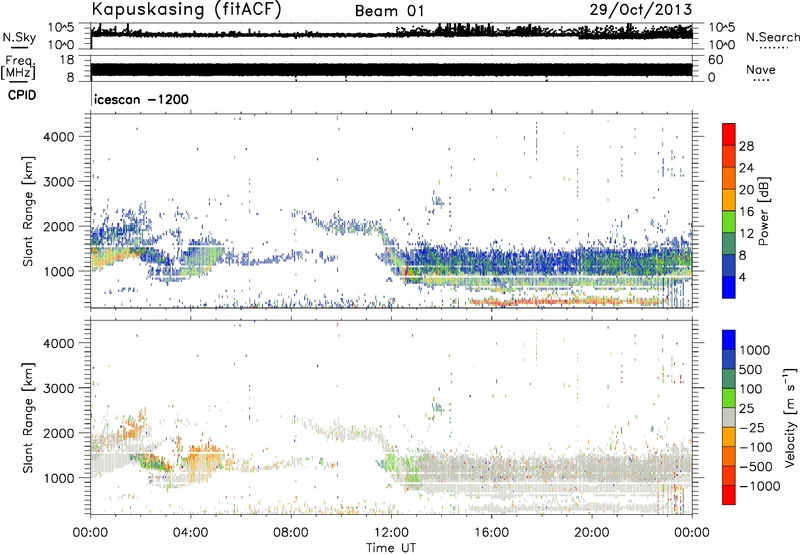
Task: Click the '4000' tick on power panel
Action: 59,137
